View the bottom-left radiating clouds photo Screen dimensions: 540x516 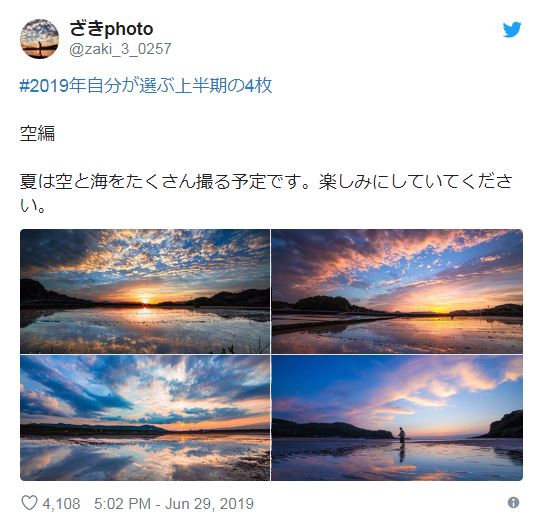(x=145, y=418)
